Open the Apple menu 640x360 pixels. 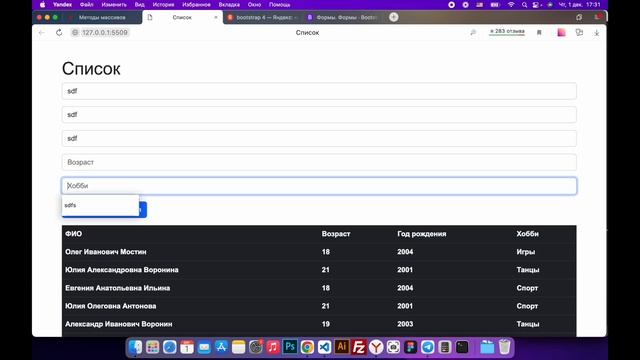point(42,5)
